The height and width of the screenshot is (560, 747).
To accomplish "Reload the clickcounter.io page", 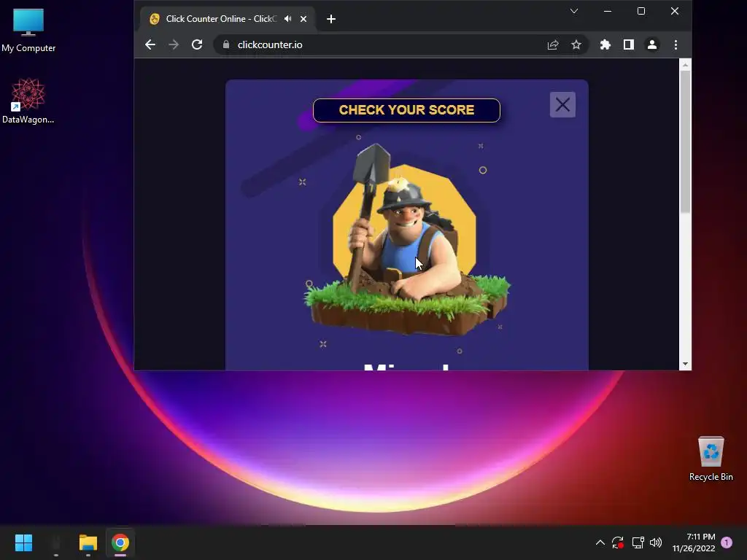I will [x=197, y=44].
